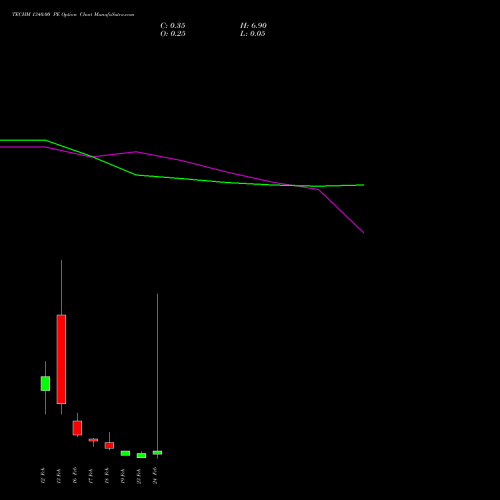Click the '13 Feb' date axis label
This screenshot has height=500, width=500.
tap(59, 476)
